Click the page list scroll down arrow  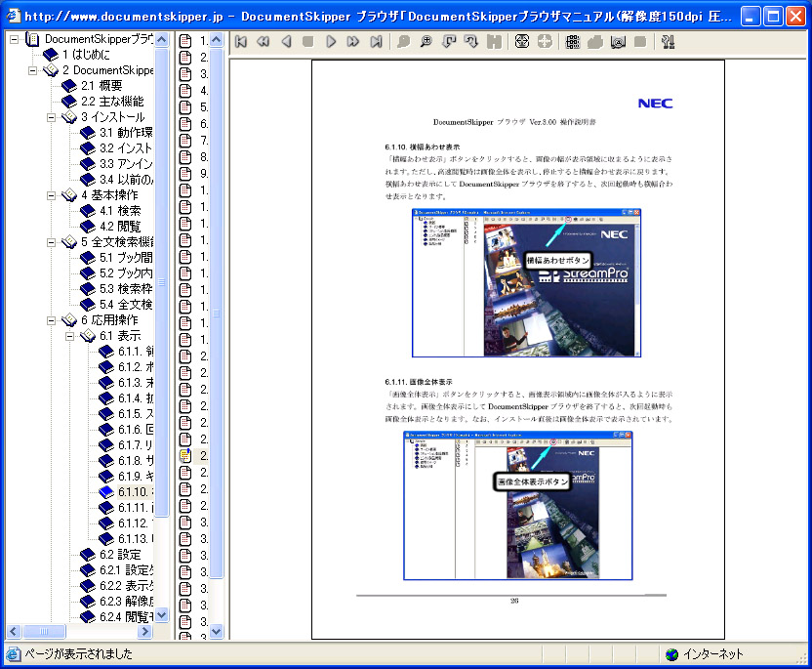pyautogui.click(x=217, y=632)
